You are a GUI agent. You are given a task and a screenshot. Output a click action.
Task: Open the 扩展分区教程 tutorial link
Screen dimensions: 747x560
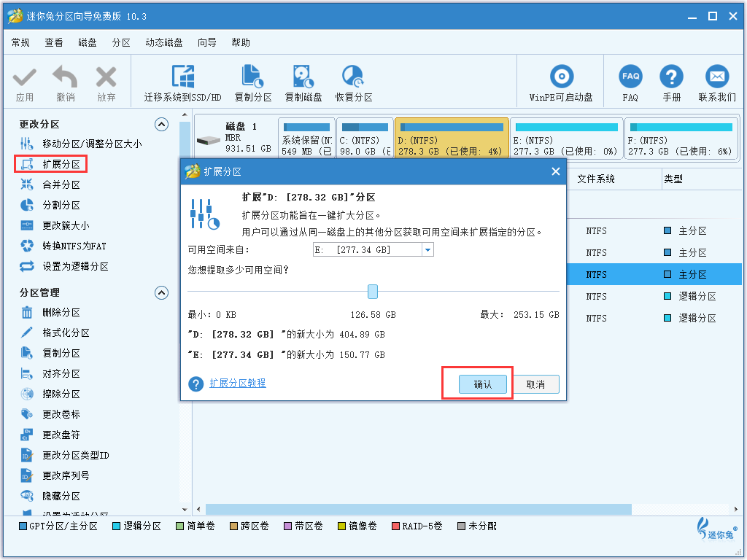(x=238, y=384)
